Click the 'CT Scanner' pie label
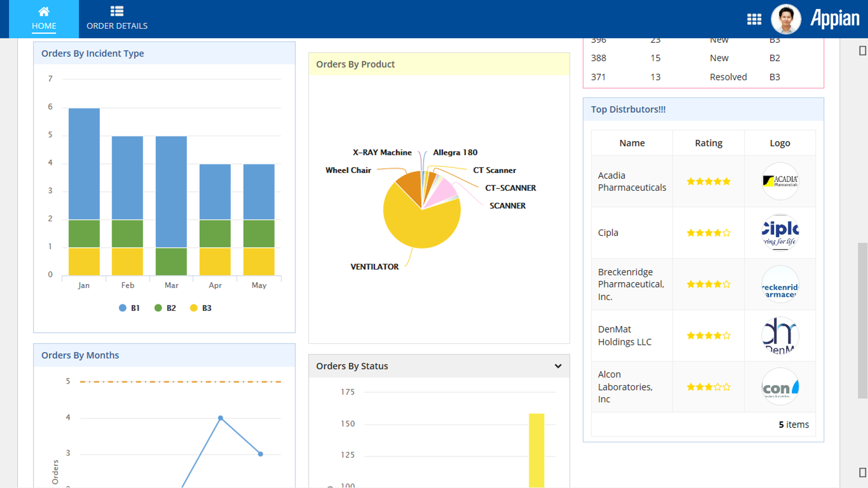 pyautogui.click(x=494, y=170)
